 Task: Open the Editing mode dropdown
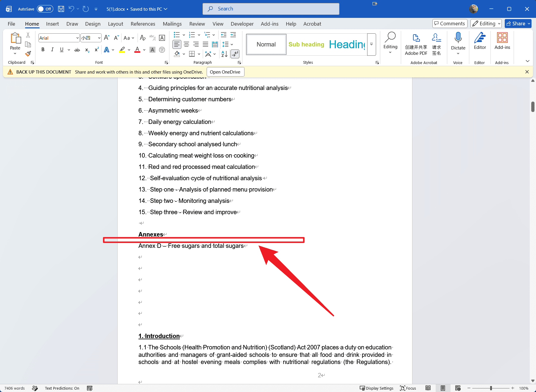[x=486, y=24]
